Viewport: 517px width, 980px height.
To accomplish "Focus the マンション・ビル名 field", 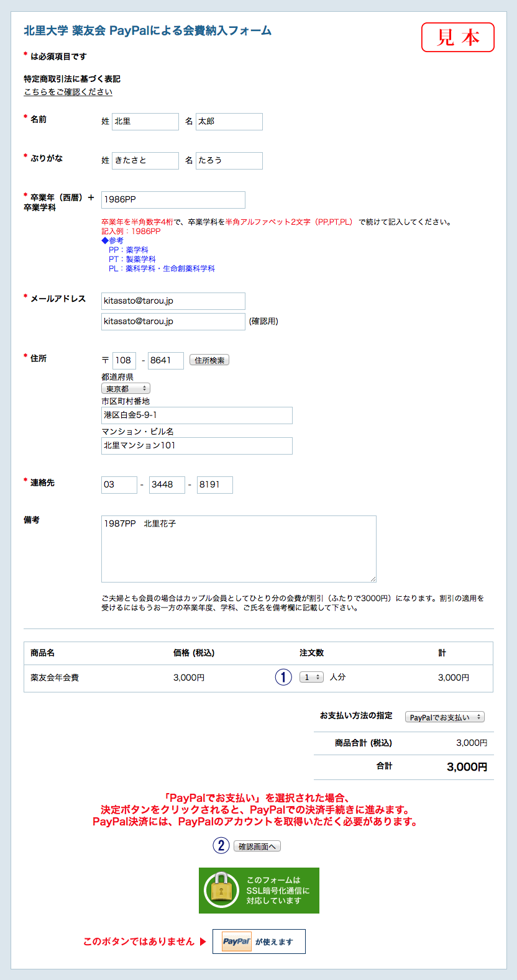I will click(197, 446).
